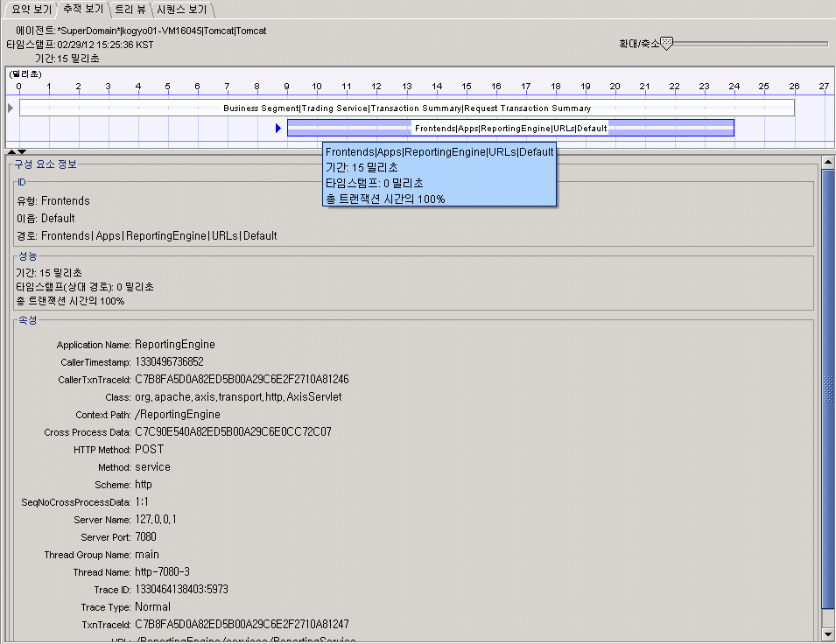Click the scrollbar up arrow button

[x=827, y=162]
